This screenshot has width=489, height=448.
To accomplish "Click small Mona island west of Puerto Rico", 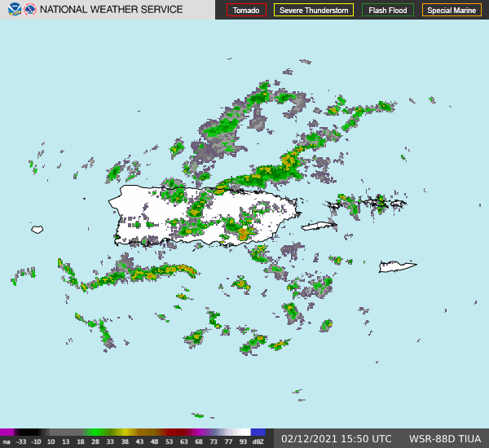I will point(37,230).
